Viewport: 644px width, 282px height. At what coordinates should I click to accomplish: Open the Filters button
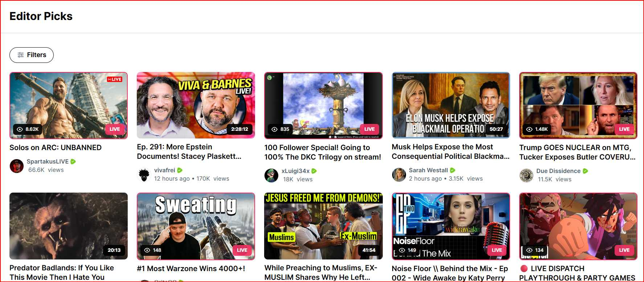pyautogui.click(x=32, y=55)
